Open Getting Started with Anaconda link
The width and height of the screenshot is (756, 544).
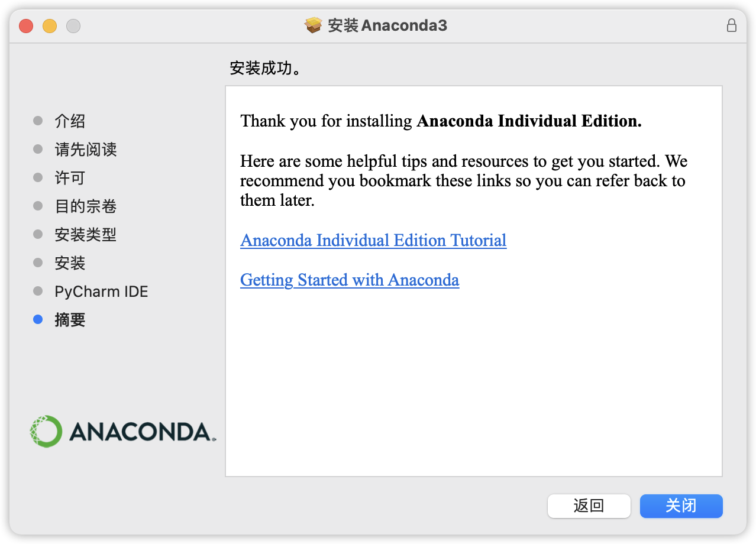click(350, 280)
